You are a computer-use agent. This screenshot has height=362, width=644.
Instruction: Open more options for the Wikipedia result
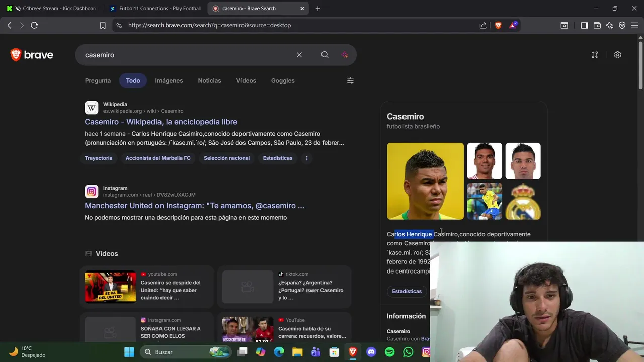(x=306, y=158)
